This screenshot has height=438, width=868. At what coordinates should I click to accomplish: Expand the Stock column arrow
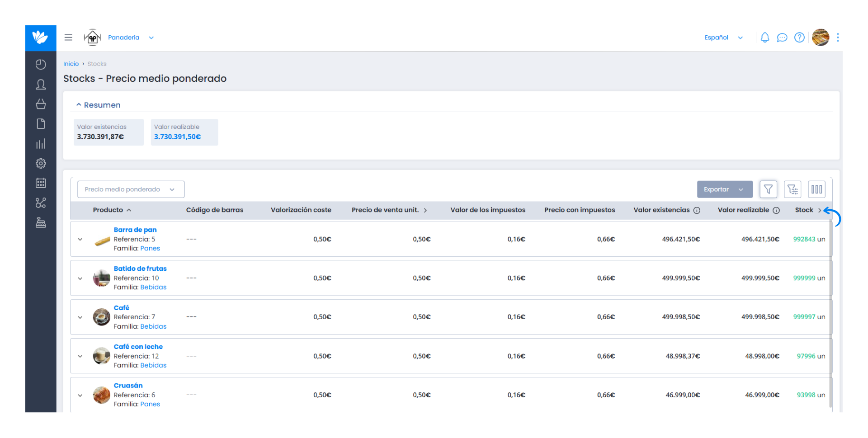[x=820, y=211]
